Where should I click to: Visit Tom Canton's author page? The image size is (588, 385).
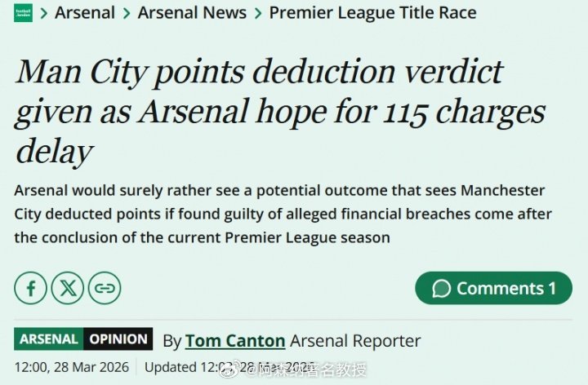[234, 340]
